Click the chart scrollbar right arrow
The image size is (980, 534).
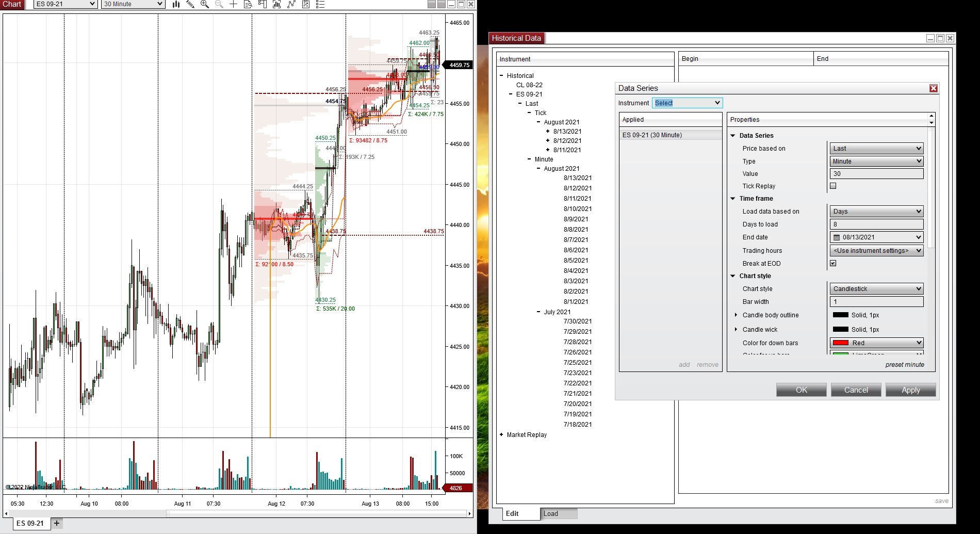(x=470, y=513)
